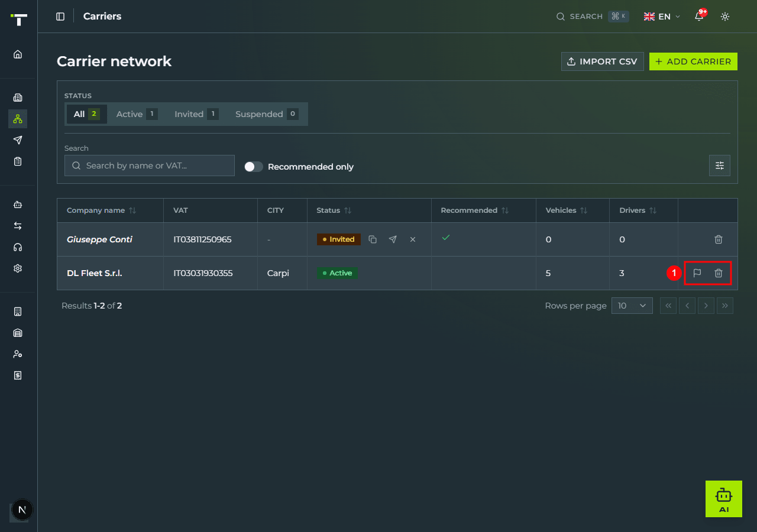Open the dollar invoice sidebar icon
Screen dimensions: 757x532
point(18,375)
